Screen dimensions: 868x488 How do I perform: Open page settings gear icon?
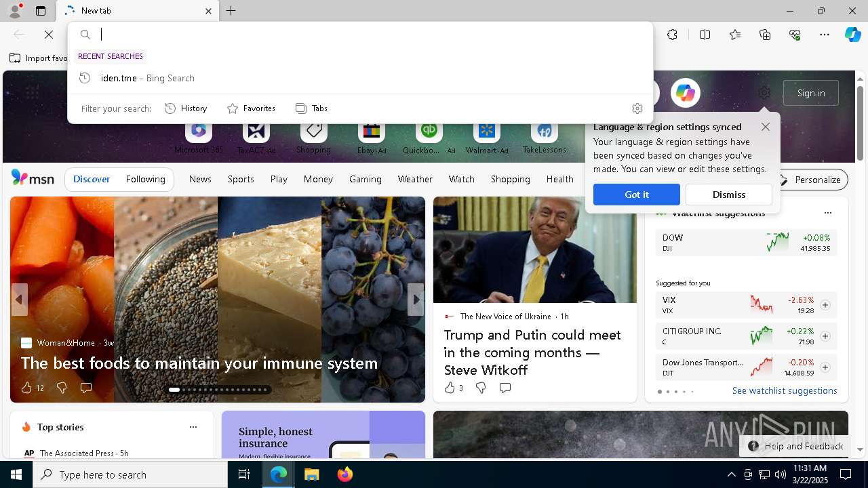tap(764, 93)
